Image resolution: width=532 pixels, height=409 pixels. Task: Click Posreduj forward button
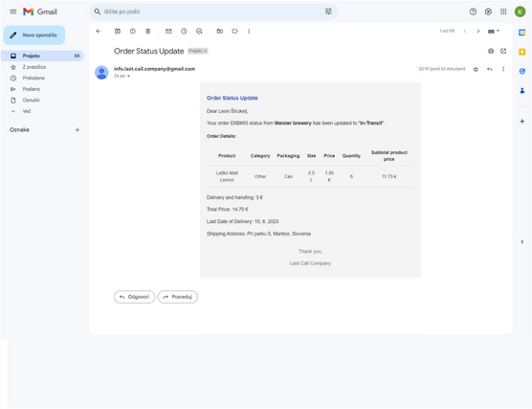(x=178, y=297)
